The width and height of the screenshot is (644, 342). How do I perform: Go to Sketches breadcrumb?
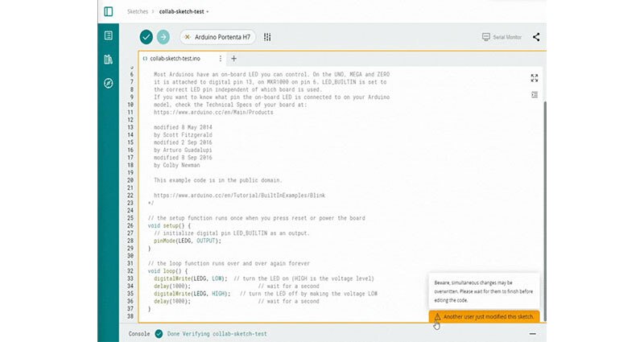pyautogui.click(x=137, y=11)
